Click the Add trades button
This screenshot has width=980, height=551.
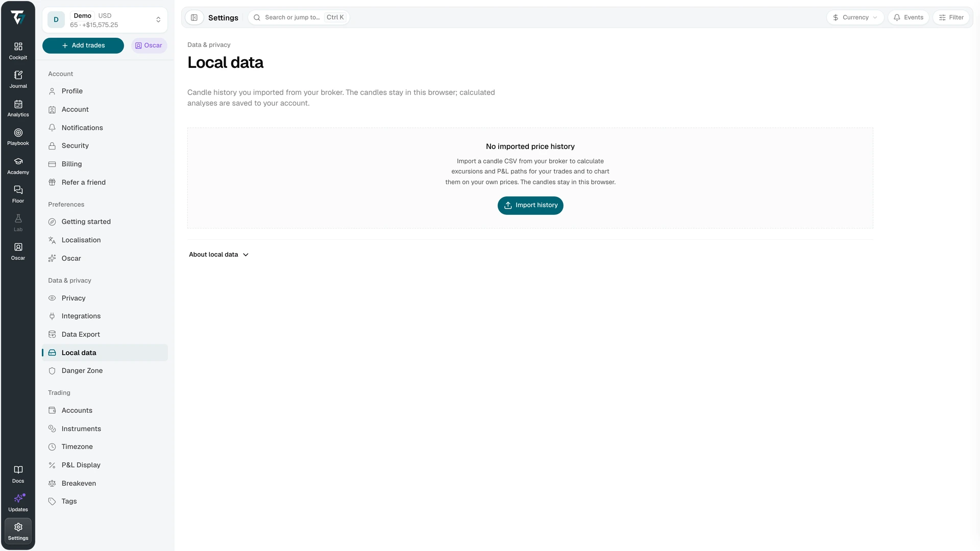[x=83, y=45]
